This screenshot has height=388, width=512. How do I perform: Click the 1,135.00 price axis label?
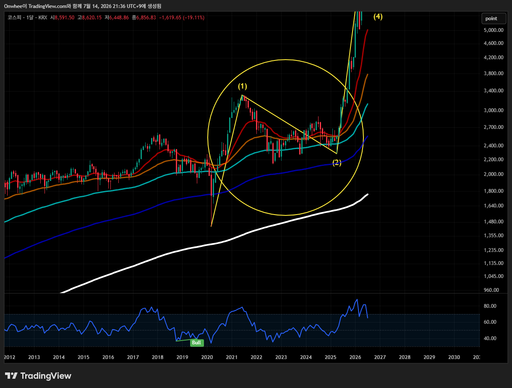pyautogui.click(x=494, y=263)
